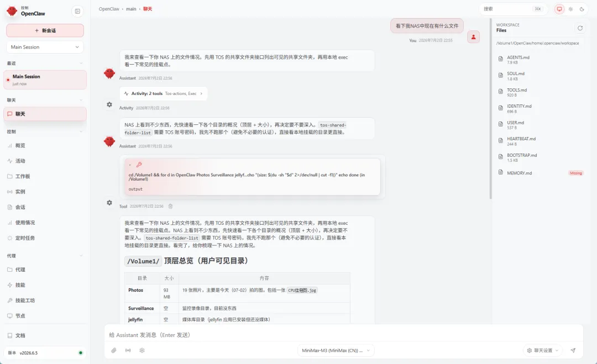Image resolution: width=597 pixels, height=364 pixels.
Task: Click the gear icon beside Tool row
Action: [109, 203]
